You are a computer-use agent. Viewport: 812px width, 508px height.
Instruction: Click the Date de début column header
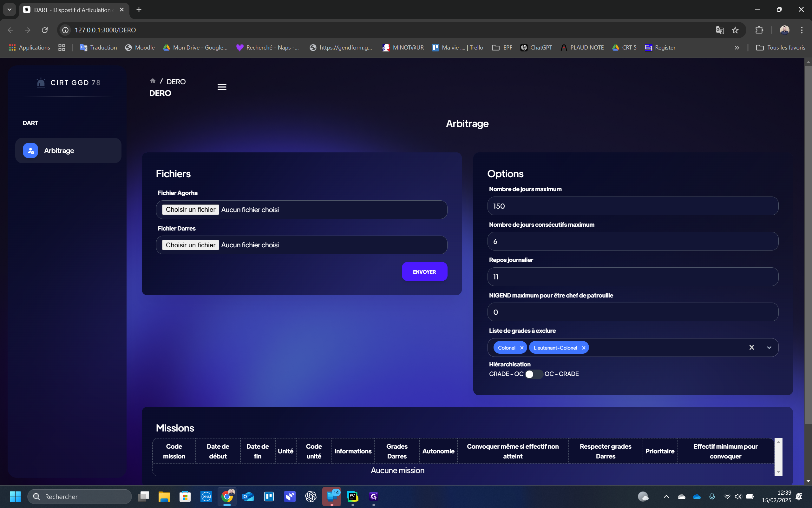(x=218, y=451)
